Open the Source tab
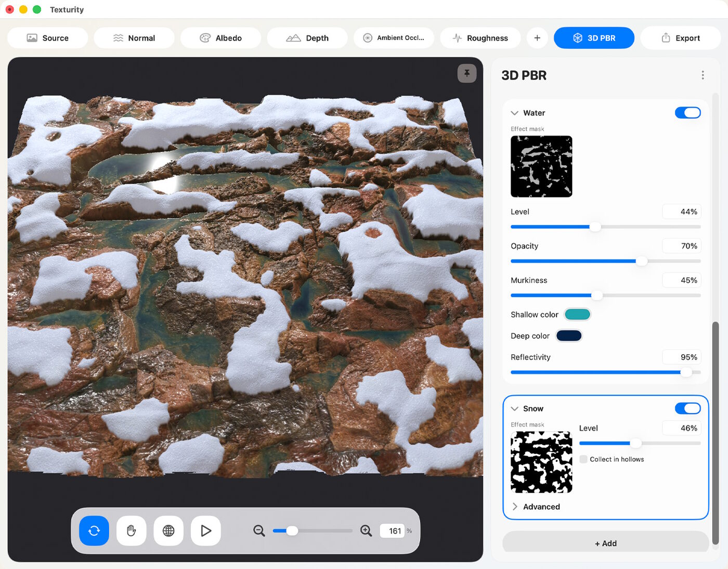 point(48,38)
